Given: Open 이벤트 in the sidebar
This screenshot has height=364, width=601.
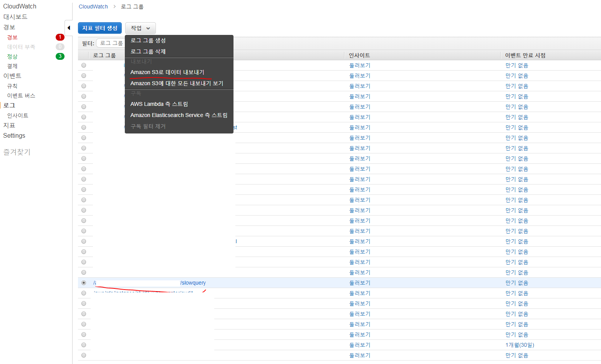Looking at the screenshot, I should tap(12, 76).
